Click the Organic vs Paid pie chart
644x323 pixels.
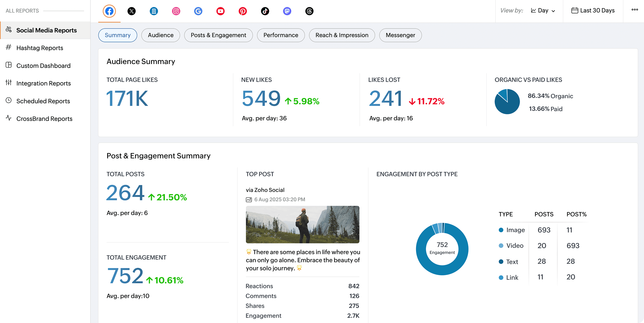tap(507, 101)
